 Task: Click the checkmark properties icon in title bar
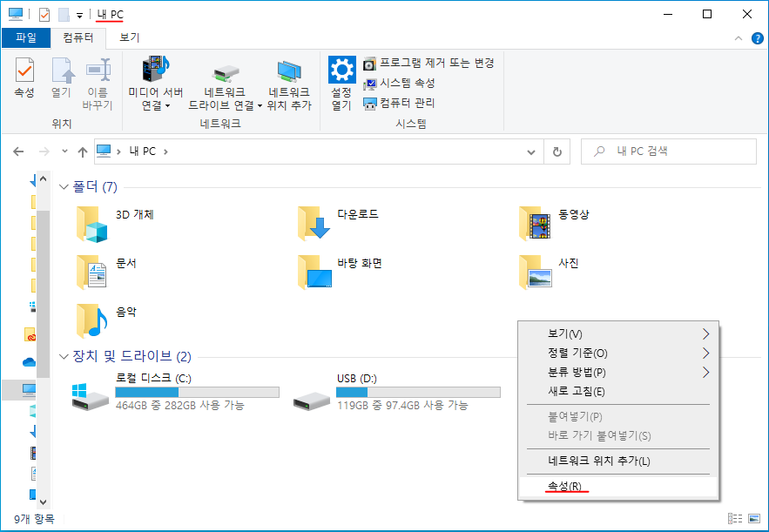(44, 15)
